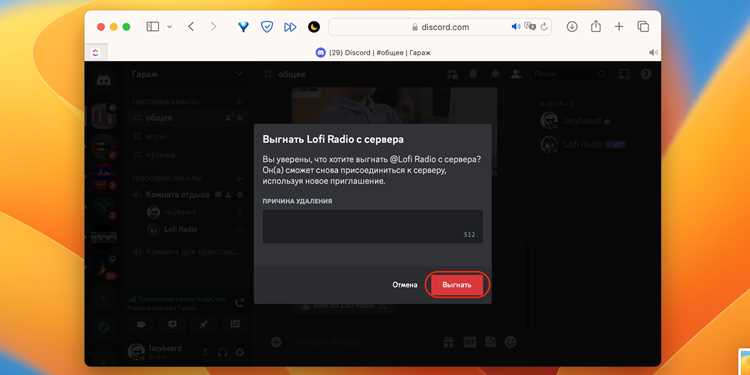Open a new Safari tab
This screenshot has height=375, width=750.
pyautogui.click(x=619, y=27)
